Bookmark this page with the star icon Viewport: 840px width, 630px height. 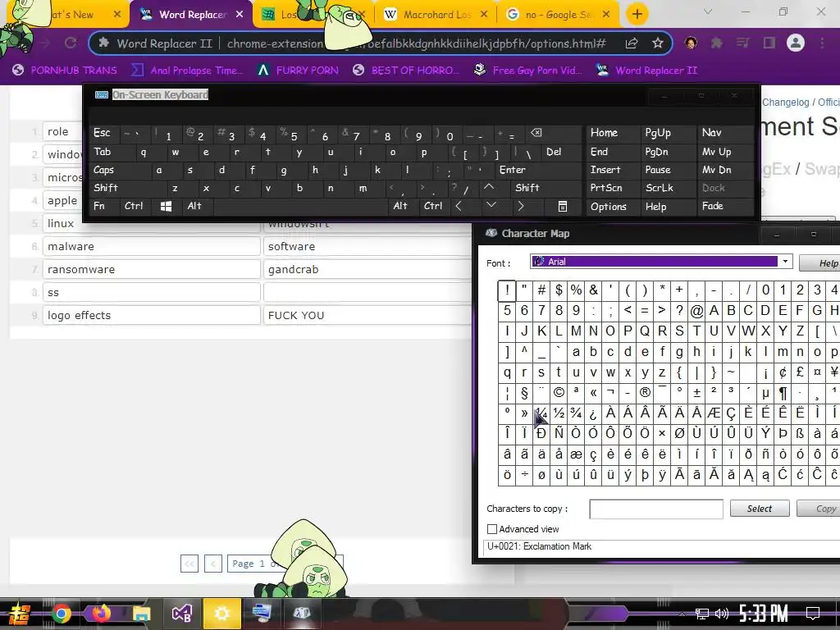point(657,43)
